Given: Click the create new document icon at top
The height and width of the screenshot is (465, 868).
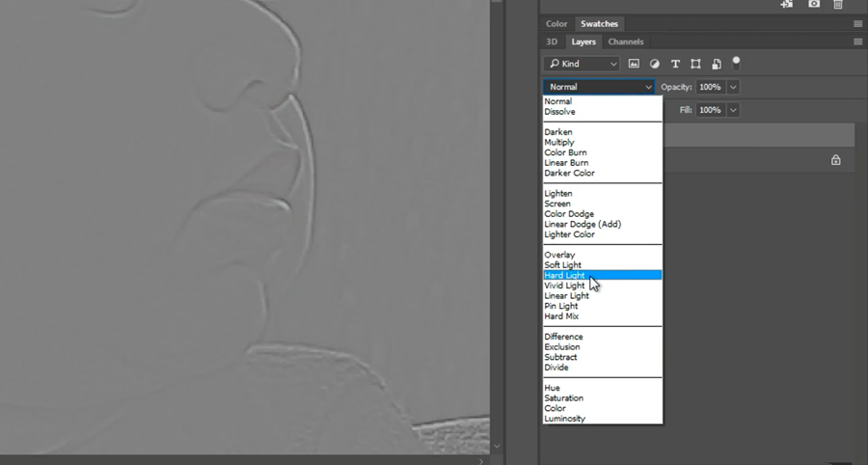Looking at the screenshot, I should 787,4.
